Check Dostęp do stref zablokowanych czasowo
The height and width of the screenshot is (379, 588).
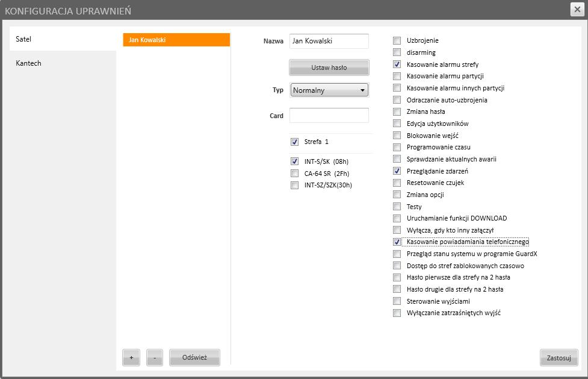click(397, 266)
